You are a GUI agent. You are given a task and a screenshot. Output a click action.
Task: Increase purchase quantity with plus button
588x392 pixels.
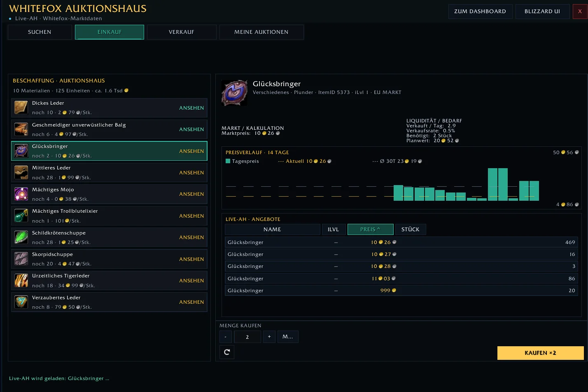coord(269,337)
